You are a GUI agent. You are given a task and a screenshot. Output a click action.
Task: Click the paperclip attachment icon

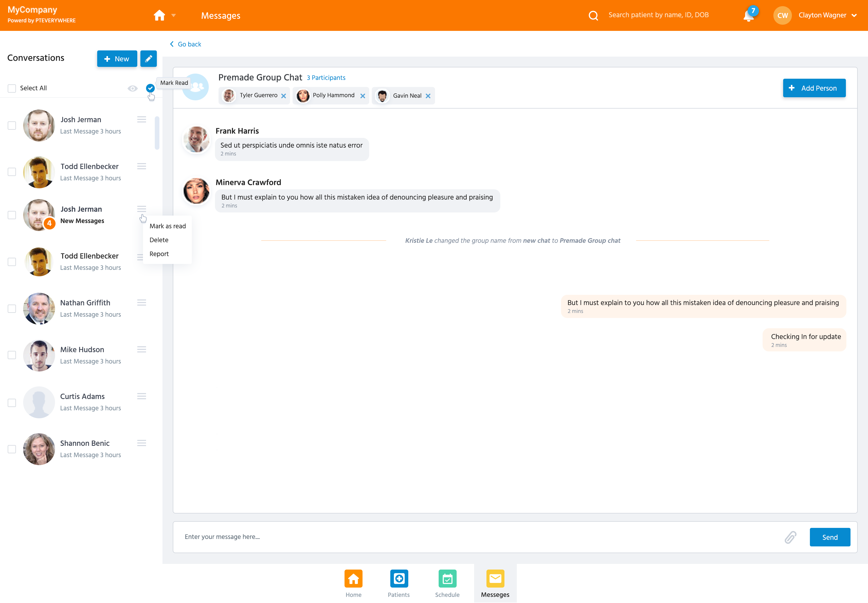point(790,537)
